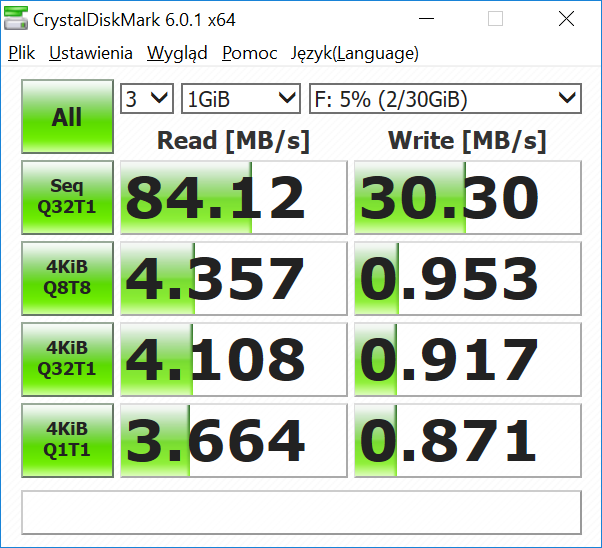Image resolution: width=602 pixels, height=548 pixels.
Task: Select the 4KiB Q1T1 write value 0.871
Action: pos(467,440)
